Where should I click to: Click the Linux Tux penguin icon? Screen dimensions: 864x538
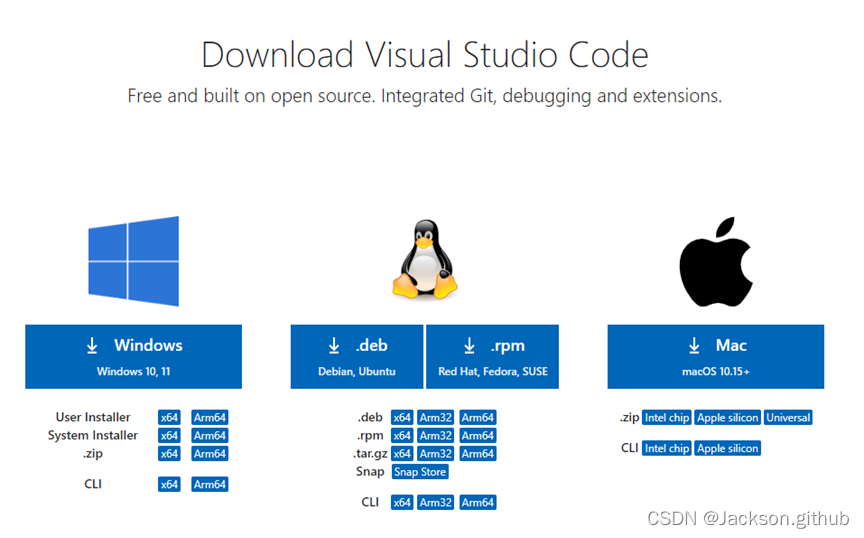(424, 260)
